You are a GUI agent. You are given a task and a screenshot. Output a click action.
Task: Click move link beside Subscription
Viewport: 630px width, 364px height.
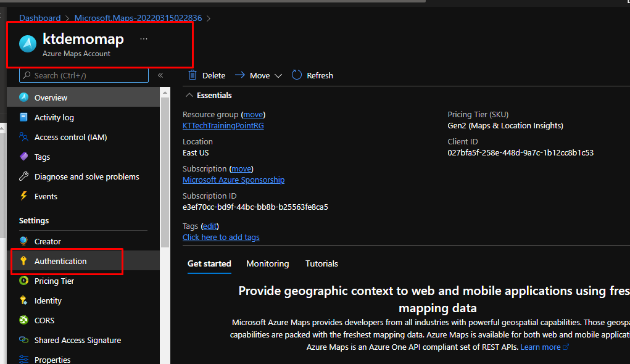click(241, 169)
